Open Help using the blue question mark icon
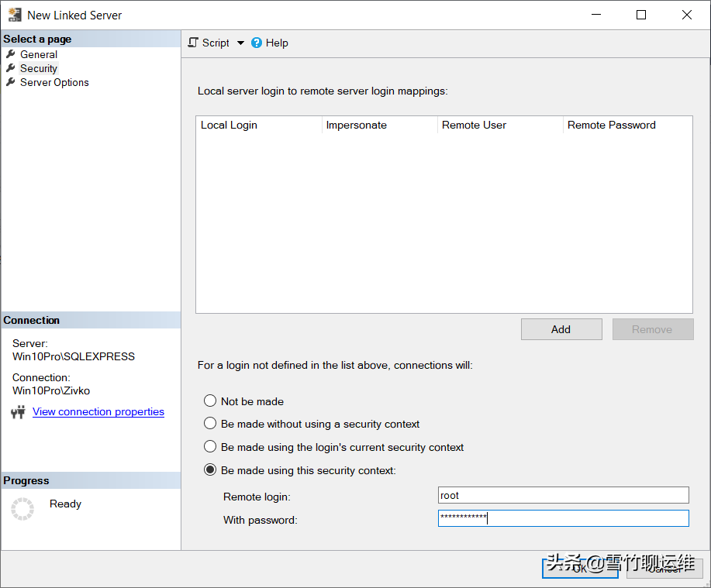The height and width of the screenshot is (588, 711). pyautogui.click(x=256, y=43)
